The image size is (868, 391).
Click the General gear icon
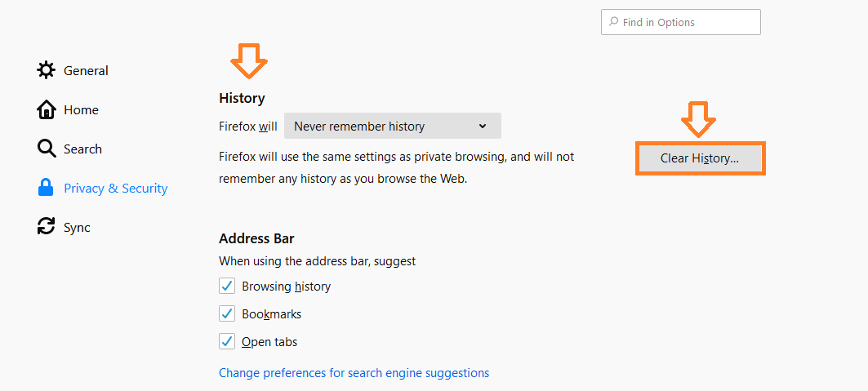pyautogui.click(x=46, y=70)
